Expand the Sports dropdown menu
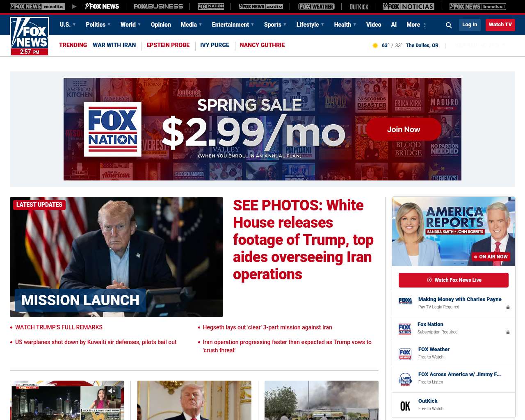The width and height of the screenshot is (525, 420). point(275,25)
